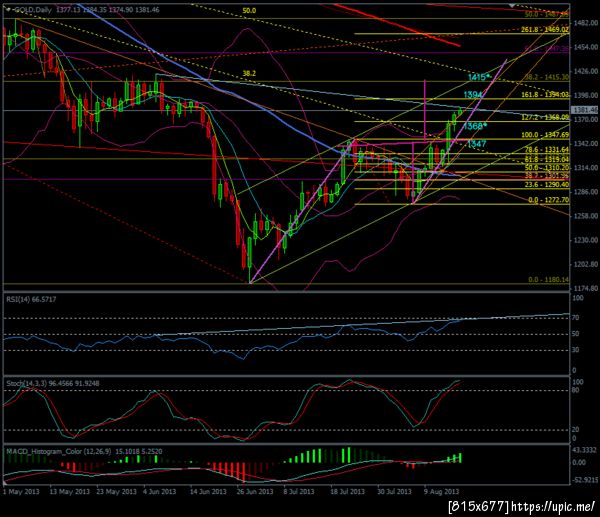Click the 80 level on the Stochastic scale
Viewport: 600px width, 517px height.
(x=575, y=390)
